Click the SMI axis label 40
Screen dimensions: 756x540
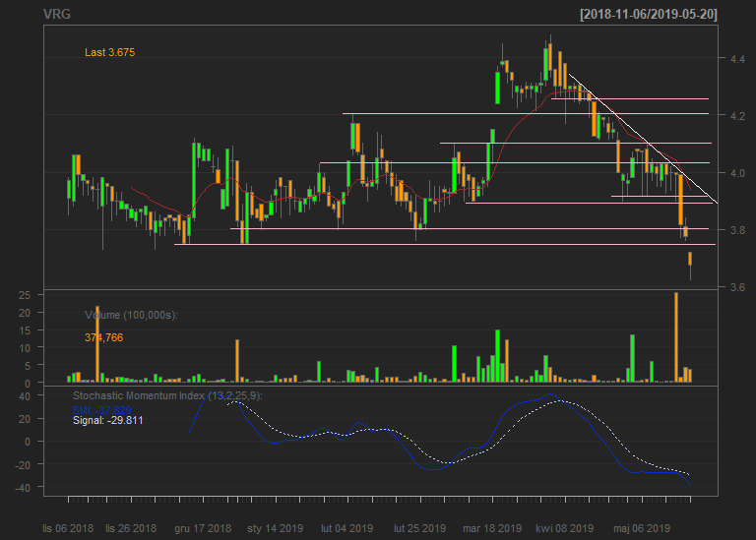tap(25, 396)
